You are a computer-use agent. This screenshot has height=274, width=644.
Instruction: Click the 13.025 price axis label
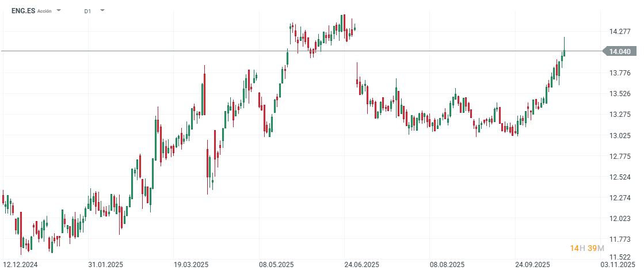click(620, 135)
